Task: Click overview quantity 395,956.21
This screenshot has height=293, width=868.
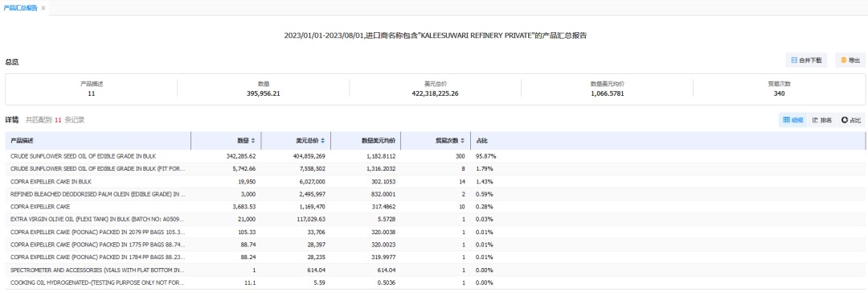Action: (264, 94)
